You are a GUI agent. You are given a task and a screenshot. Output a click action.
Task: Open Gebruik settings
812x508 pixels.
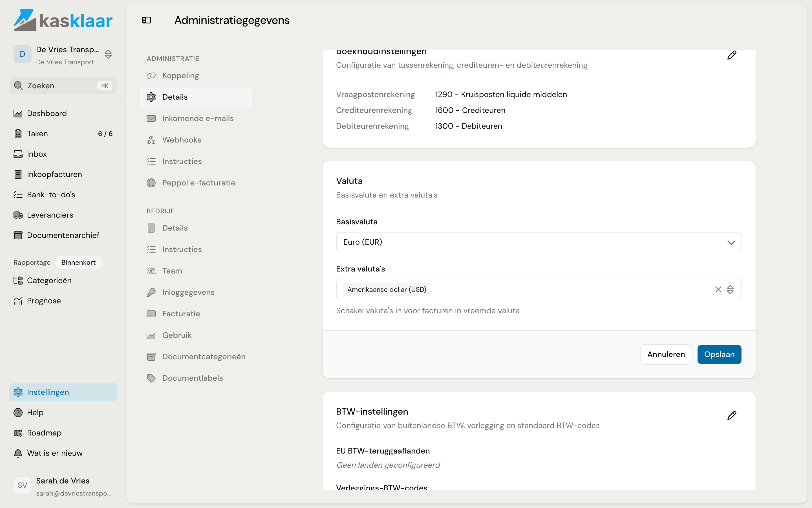coord(196,335)
